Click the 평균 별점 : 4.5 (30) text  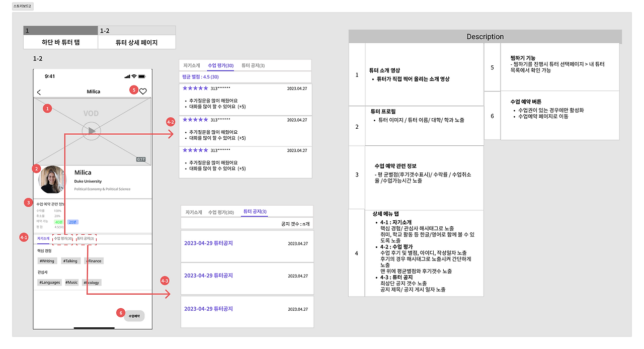tap(200, 77)
